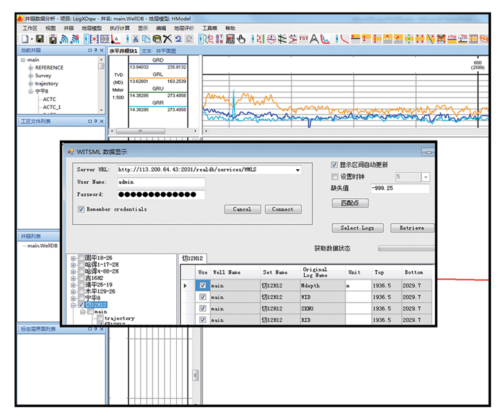Image resolution: width=504 pixels, height=420 pixels.
Task: Click the derrick-shaped A icon
Action: pyautogui.click(x=314, y=39)
